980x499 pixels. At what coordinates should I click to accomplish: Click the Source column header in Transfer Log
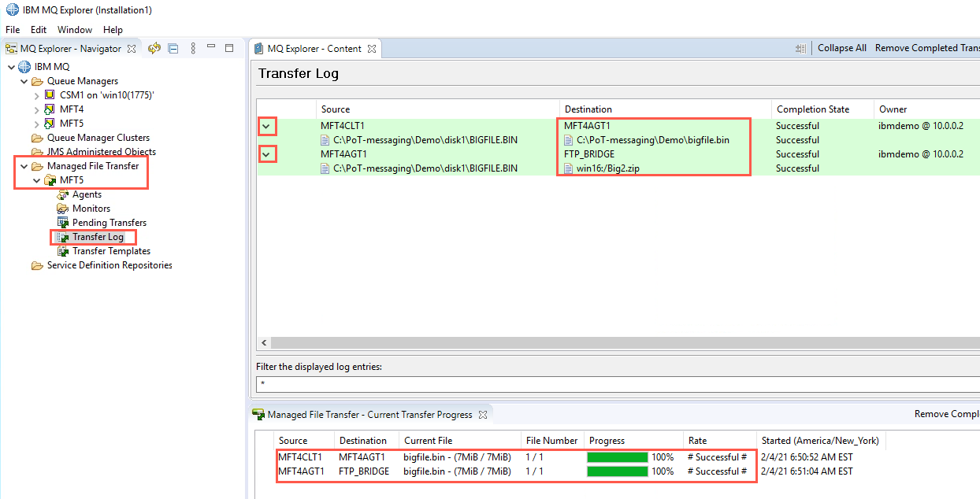click(437, 109)
